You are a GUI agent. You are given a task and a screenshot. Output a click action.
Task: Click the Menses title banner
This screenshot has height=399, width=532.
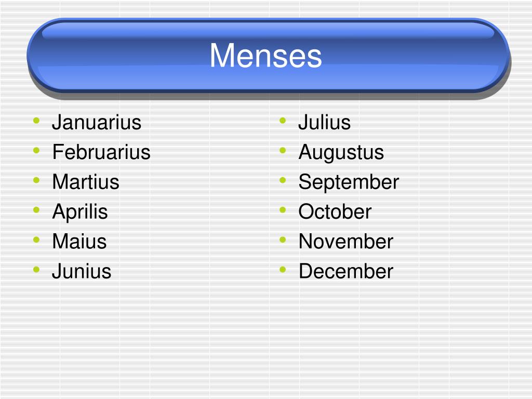point(268,55)
